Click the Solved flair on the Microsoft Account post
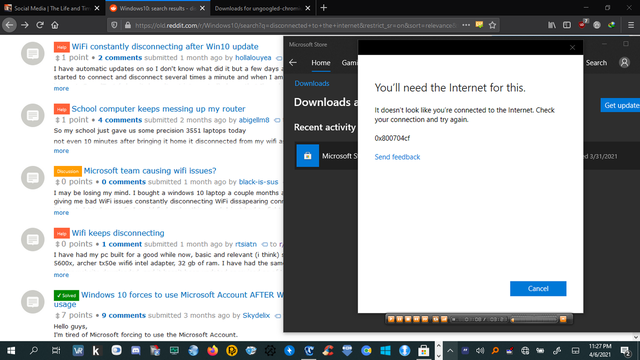The width and height of the screenshot is (640, 360). point(66,295)
